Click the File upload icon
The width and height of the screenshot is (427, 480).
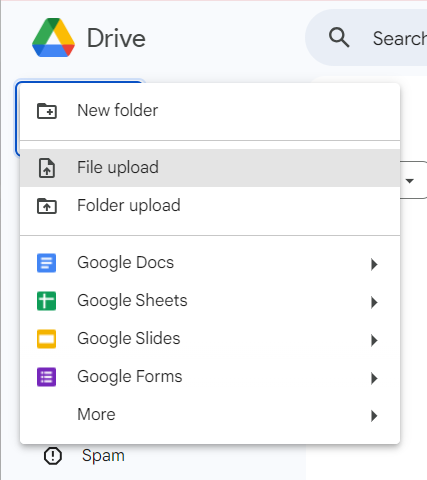click(47, 168)
